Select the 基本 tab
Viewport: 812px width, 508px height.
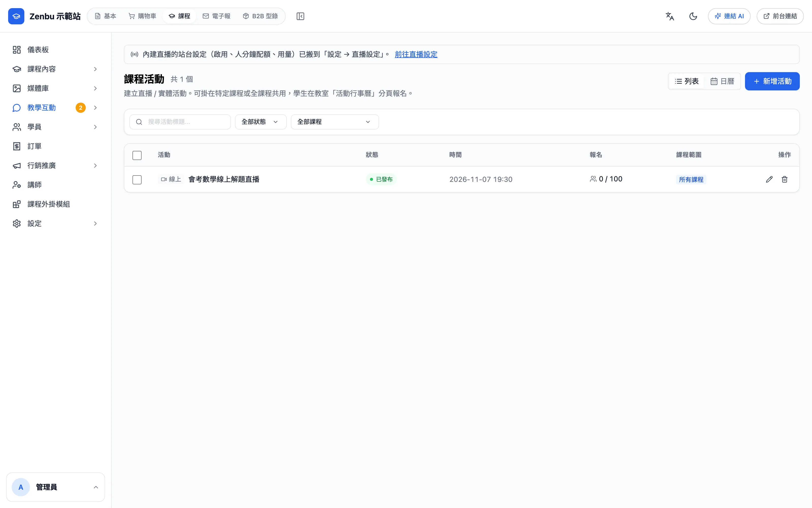click(x=105, y=16)
